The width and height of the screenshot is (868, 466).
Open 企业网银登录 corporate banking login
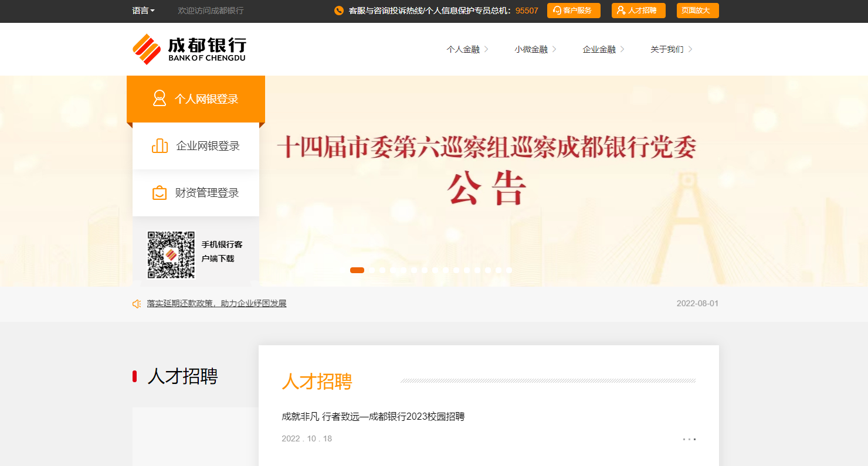pos(196,146)
